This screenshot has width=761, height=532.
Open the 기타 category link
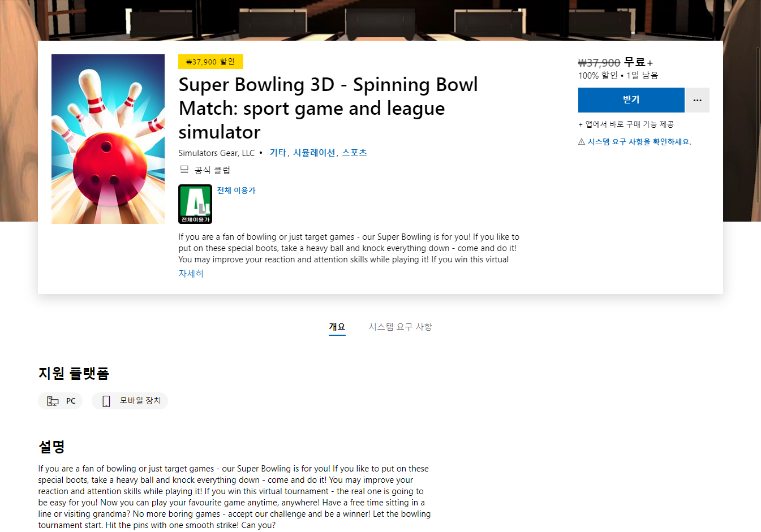point(278,153)
